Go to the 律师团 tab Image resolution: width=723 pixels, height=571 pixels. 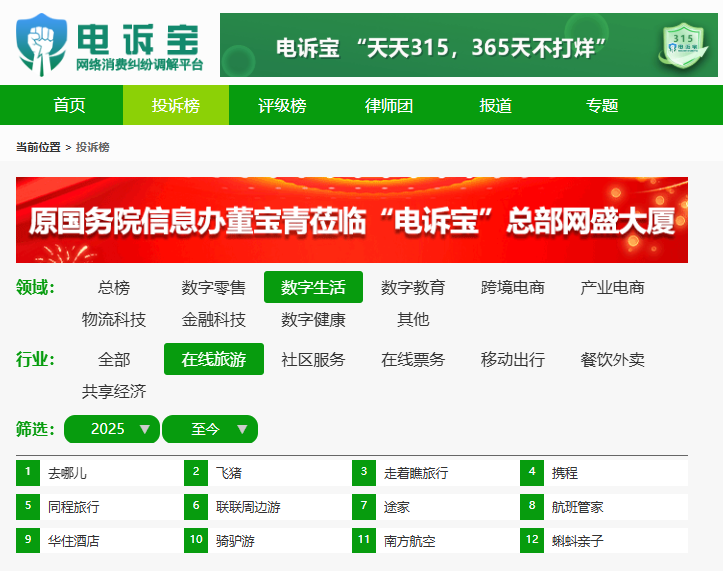point(389,105)
